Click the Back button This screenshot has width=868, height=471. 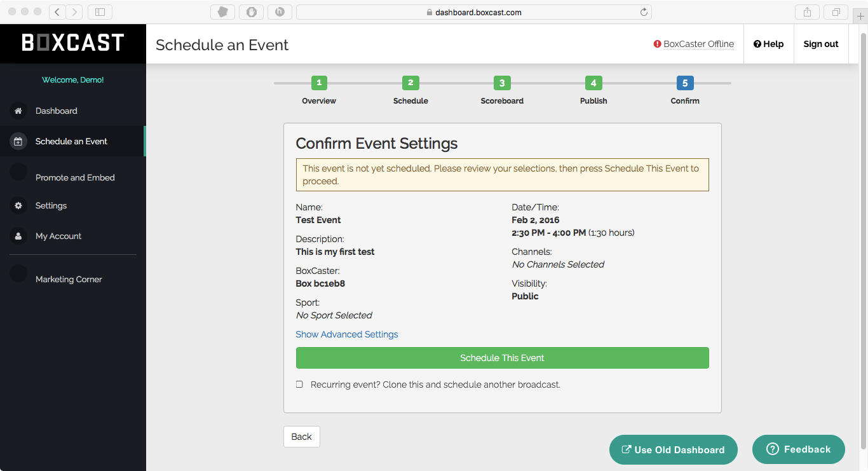pyautogui.click(x=301, y=437)
